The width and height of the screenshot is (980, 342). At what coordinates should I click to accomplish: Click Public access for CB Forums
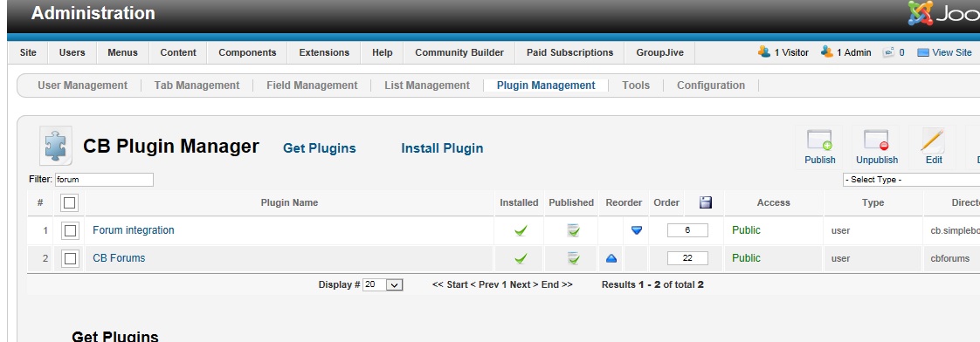tap(746, 257)
